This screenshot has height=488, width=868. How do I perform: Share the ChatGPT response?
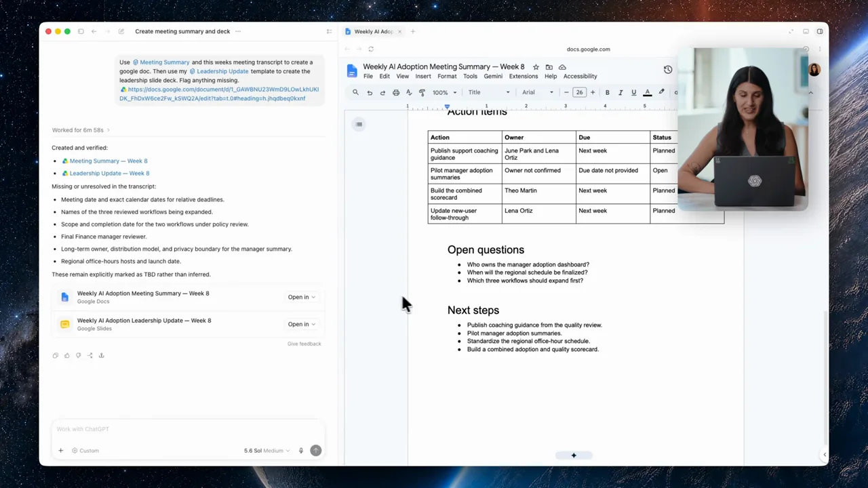click(x=90, y=355)
